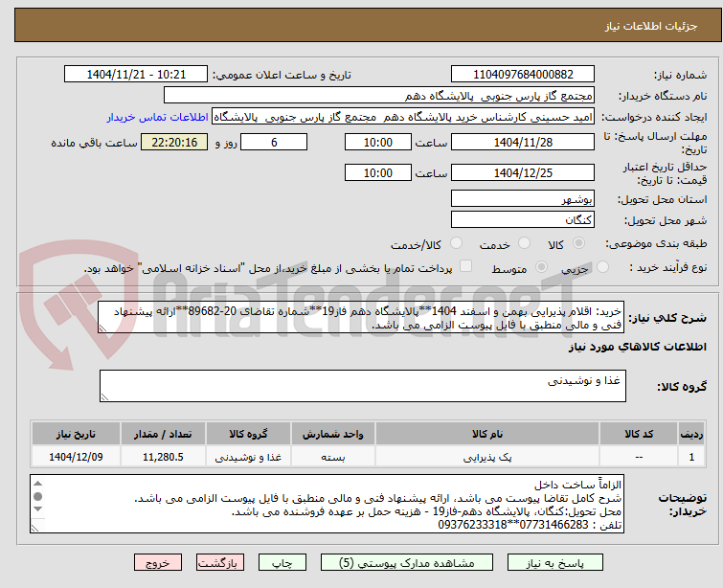Select the 'کالا' radio button
The height and width of the screenshot is (588, 723).
click(x=578, y=242)
